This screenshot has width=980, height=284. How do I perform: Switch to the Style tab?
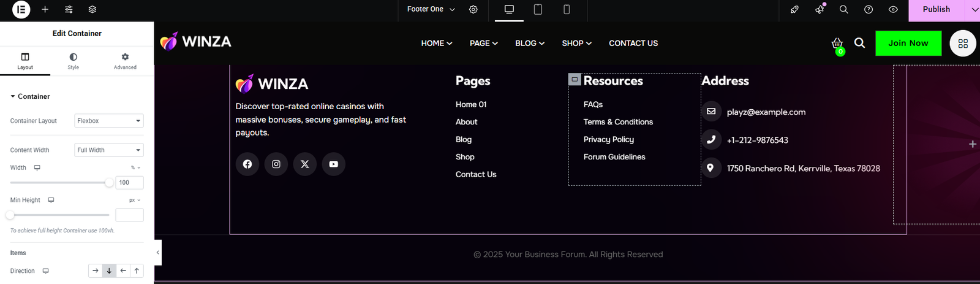[73, 61]
